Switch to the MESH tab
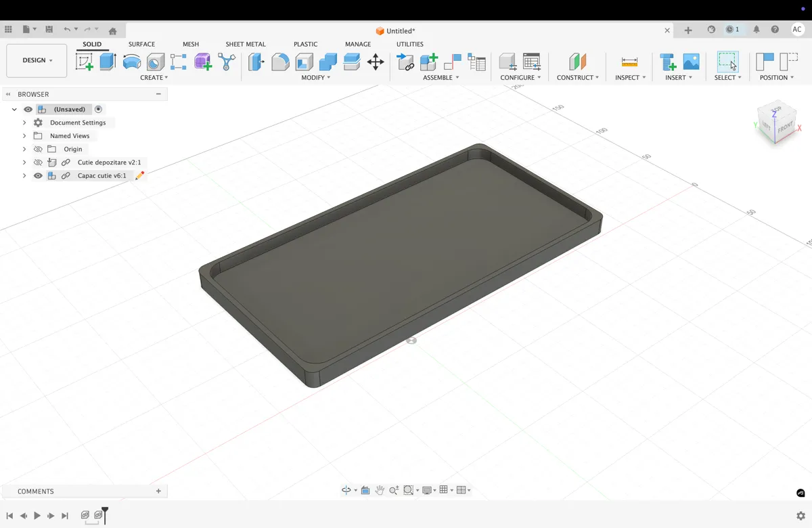This screenshot has width=812, height=528. coord(191,44)
